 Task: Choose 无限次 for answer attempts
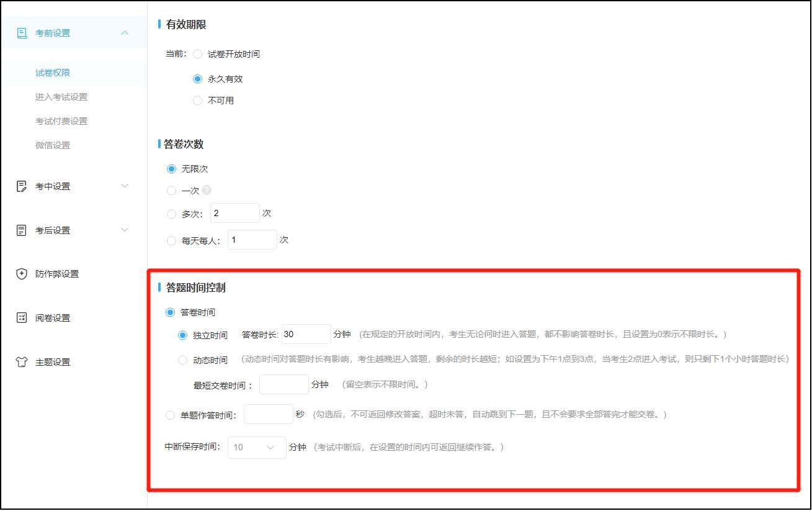click(171, 168)
